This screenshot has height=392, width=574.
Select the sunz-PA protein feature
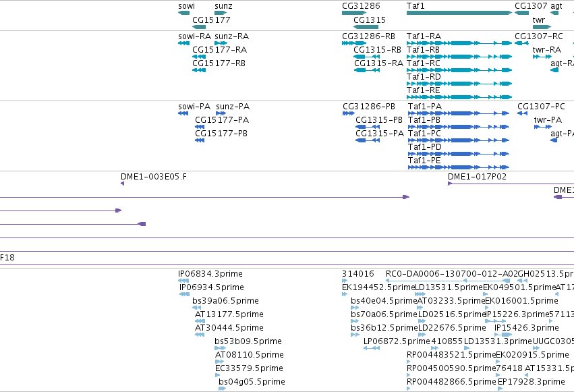[221, 113]
